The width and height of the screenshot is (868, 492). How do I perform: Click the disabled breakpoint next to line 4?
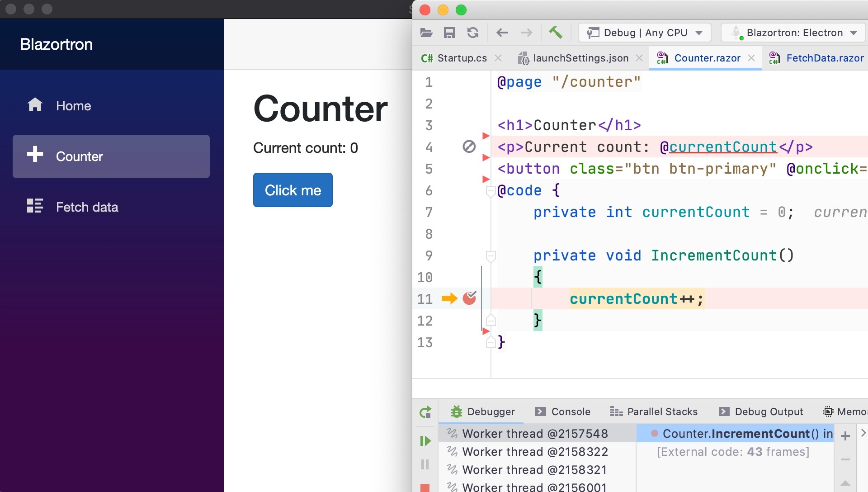click(470, 147)
